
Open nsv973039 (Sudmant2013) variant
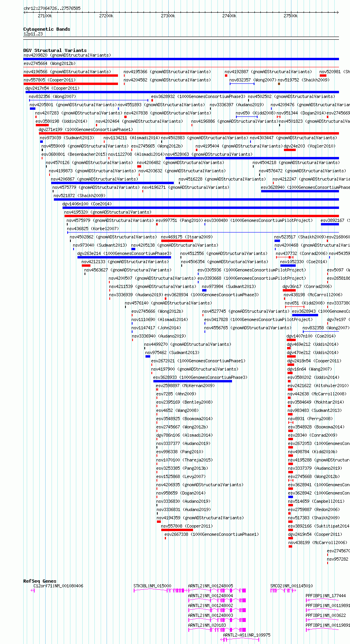(x=41, y=142)
